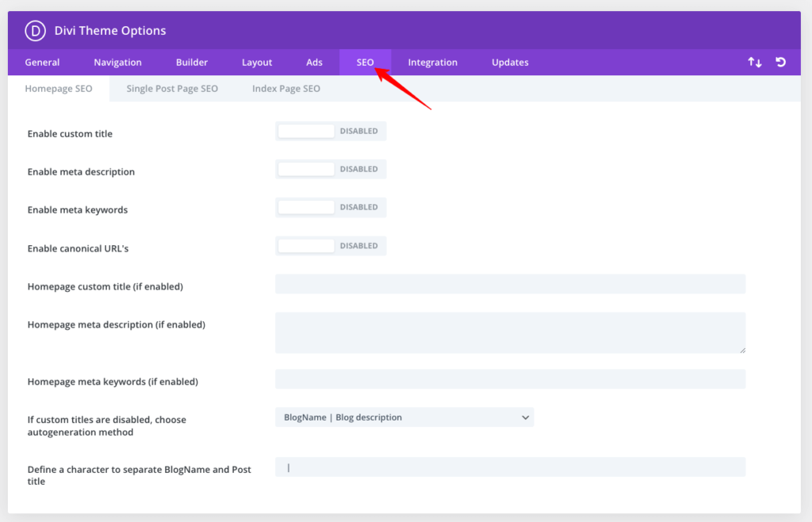Click 'Define a character to separate' label
The image size is (812, 522).
click(140, 475)
